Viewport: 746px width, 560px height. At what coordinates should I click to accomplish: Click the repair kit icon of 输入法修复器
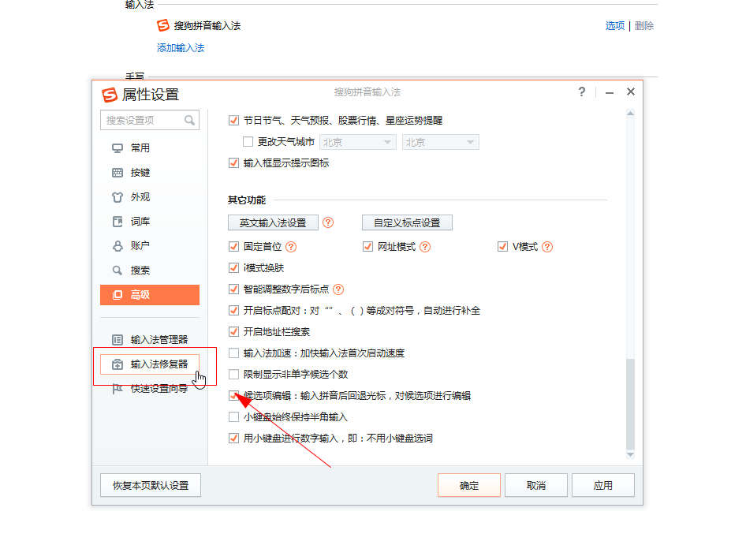pyautogui.click(x=117, y=364)
